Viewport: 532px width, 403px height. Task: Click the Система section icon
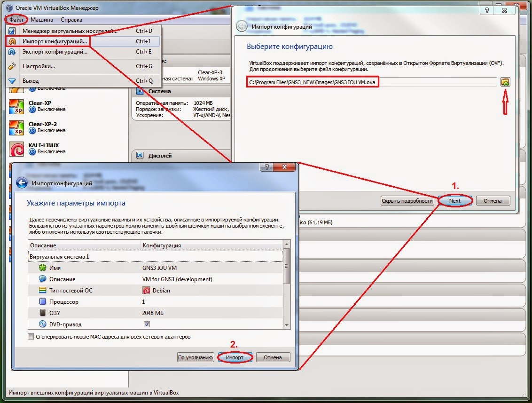(140, 91)
